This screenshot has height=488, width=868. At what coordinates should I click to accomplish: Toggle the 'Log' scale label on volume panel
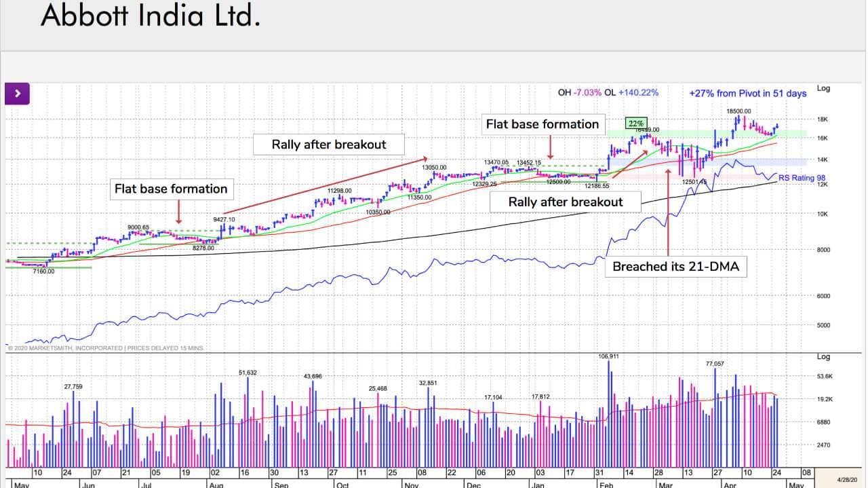pos(823,356)
